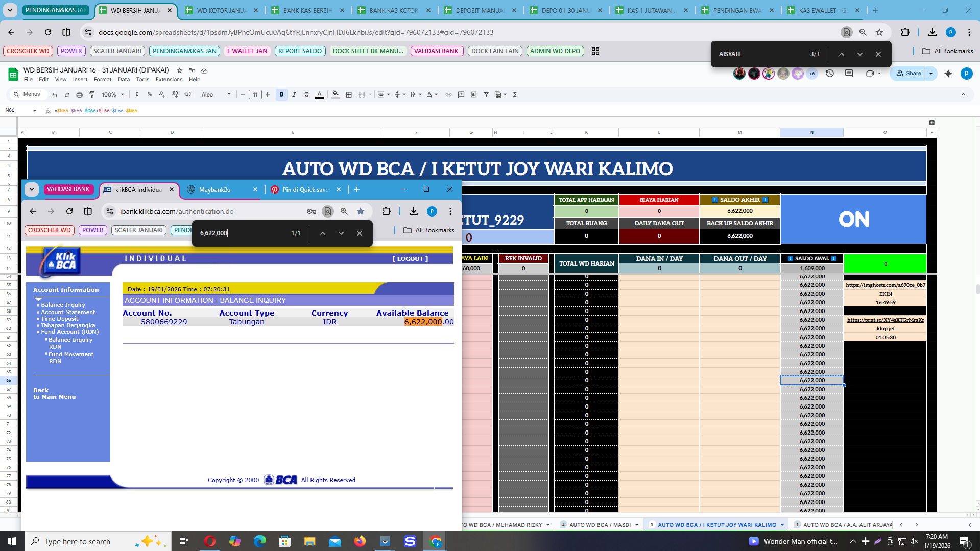Click LOGOUT on the KlikBCA page

[x=410, y=259]
